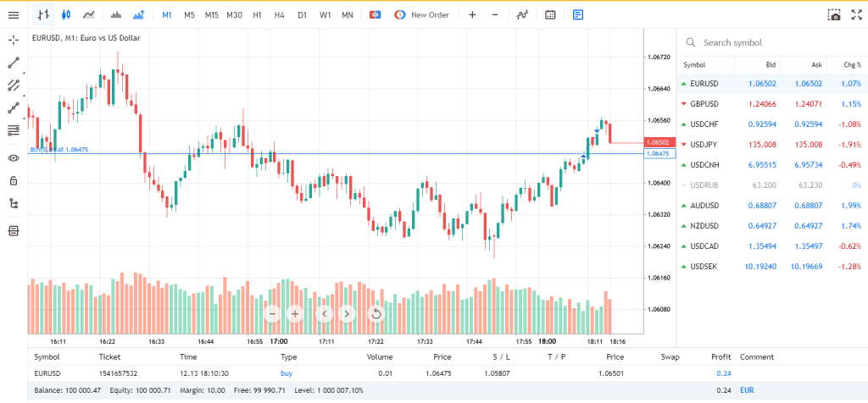
Task: Take chart screenshot camera icon
Action: pyautogui.click(x=834, y=15)
